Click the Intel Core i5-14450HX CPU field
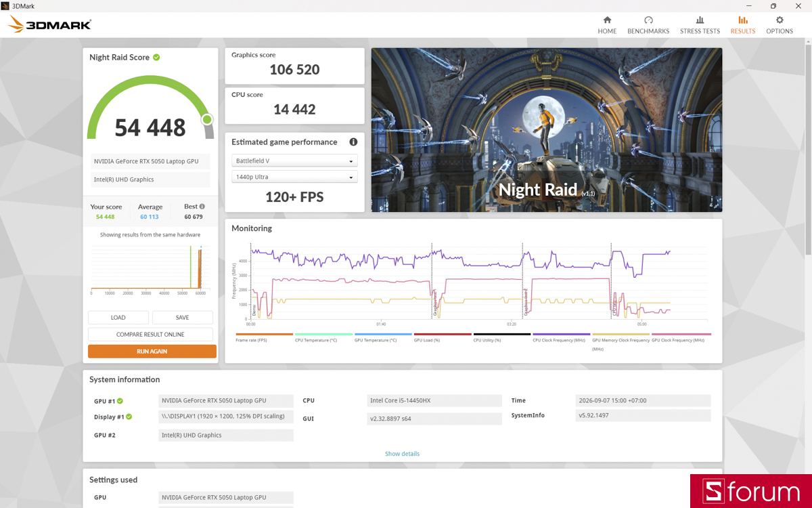 [434, 401]
